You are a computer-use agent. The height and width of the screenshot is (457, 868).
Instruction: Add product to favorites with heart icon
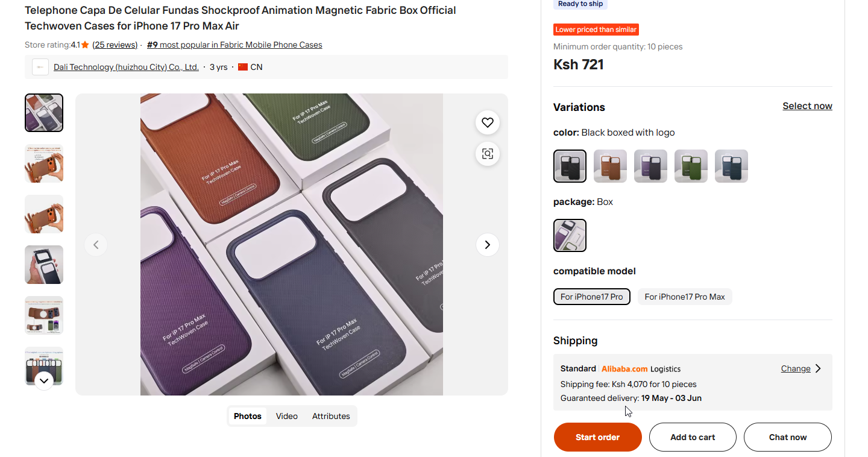488,122
